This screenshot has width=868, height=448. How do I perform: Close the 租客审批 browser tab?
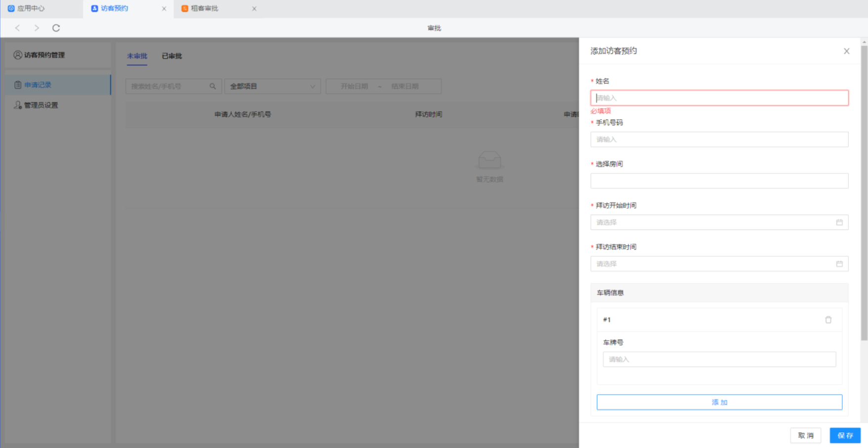254,9
